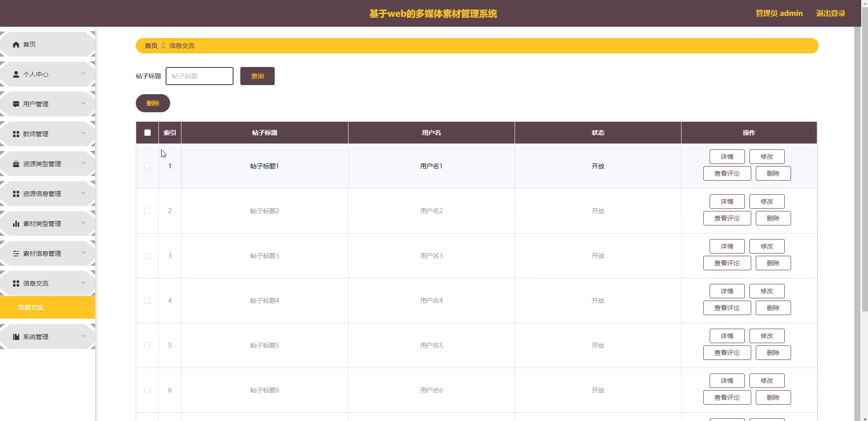Click row 删除 for 帖子标题5
This screenshot has width=868, height=421.
click(x=773, y=353)
